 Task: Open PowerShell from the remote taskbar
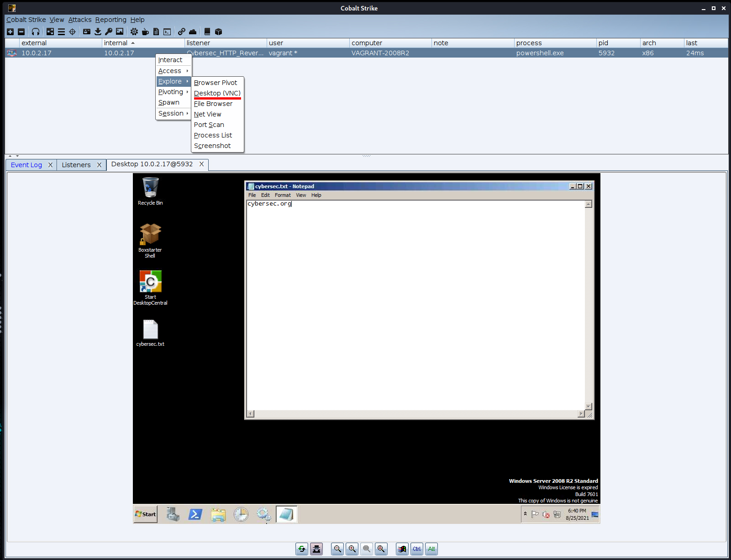(195, 514)
